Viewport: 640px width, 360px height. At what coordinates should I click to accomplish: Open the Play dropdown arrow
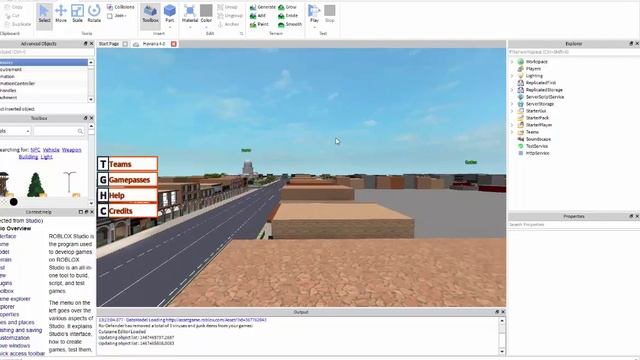tap(314, 27)
